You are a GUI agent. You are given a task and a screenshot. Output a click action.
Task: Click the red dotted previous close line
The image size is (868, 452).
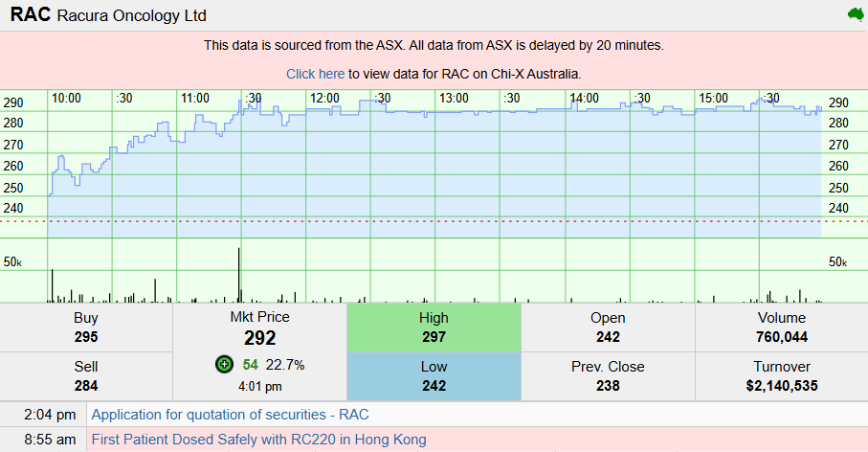point(434,221)
